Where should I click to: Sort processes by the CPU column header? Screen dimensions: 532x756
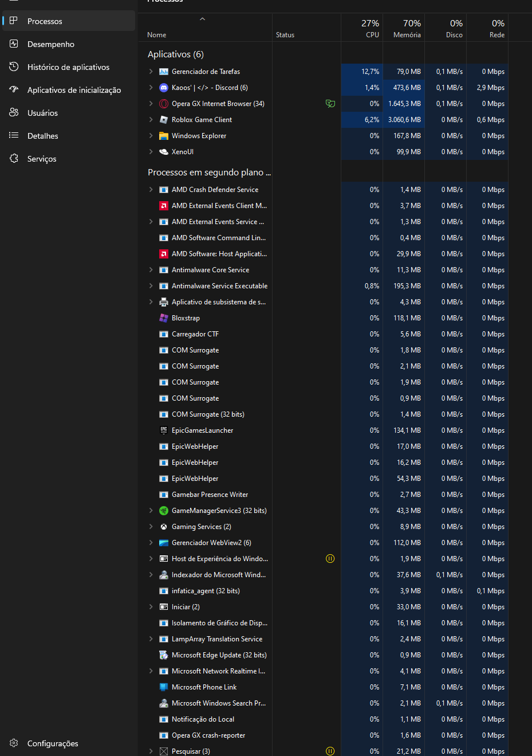pos(362,28)
